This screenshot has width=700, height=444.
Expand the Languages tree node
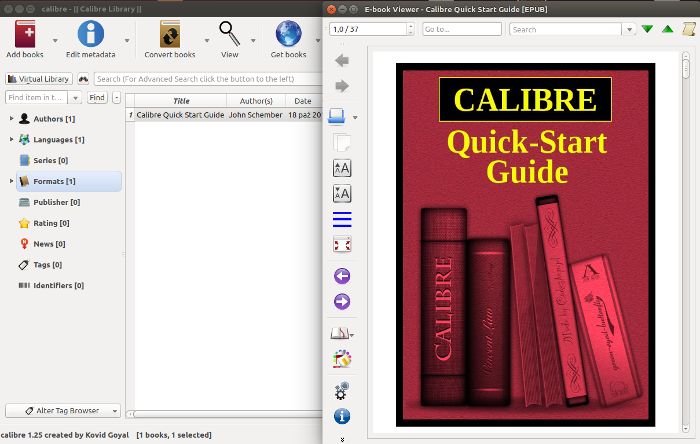11,139
